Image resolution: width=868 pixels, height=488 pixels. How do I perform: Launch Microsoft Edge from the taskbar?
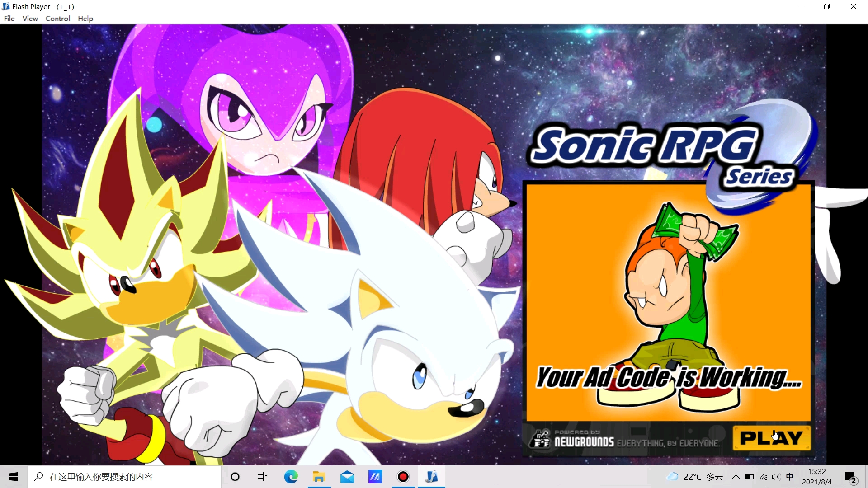291,477
